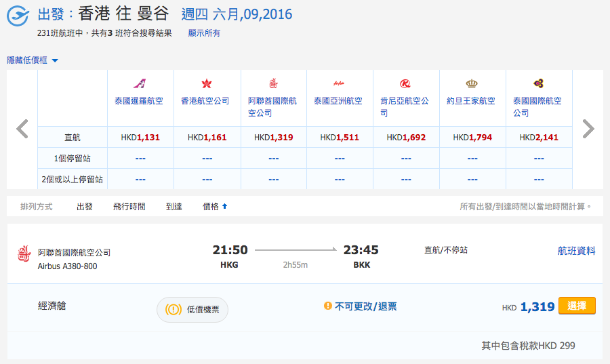Click the 2個或以上停留站 row label

point(73,179)
